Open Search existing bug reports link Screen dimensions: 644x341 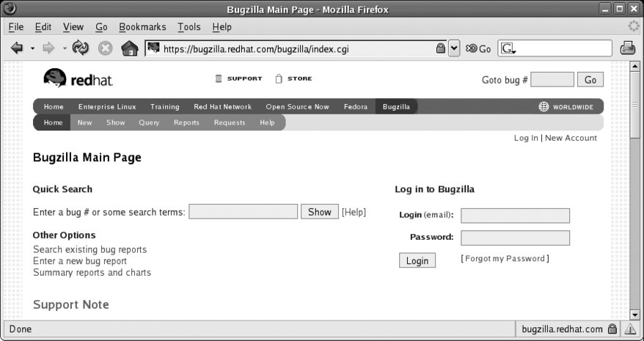[90, 249]
